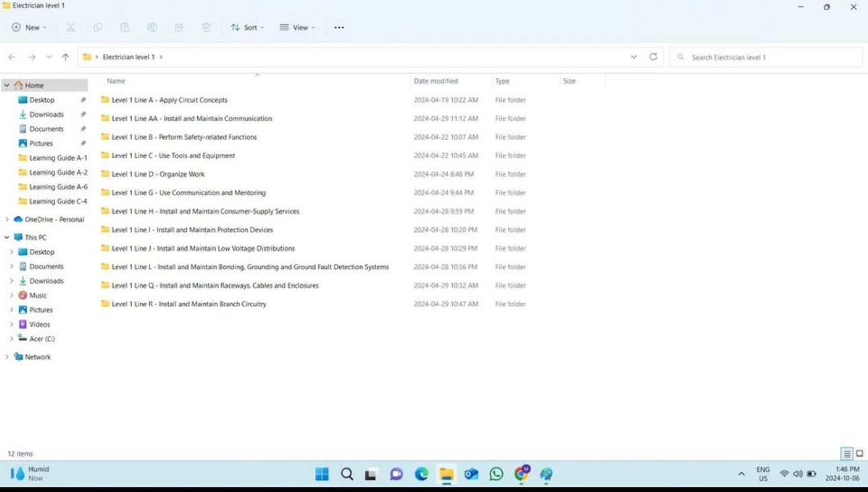
Task: Open the See more ellipsis menu
Action: (339, 28)
